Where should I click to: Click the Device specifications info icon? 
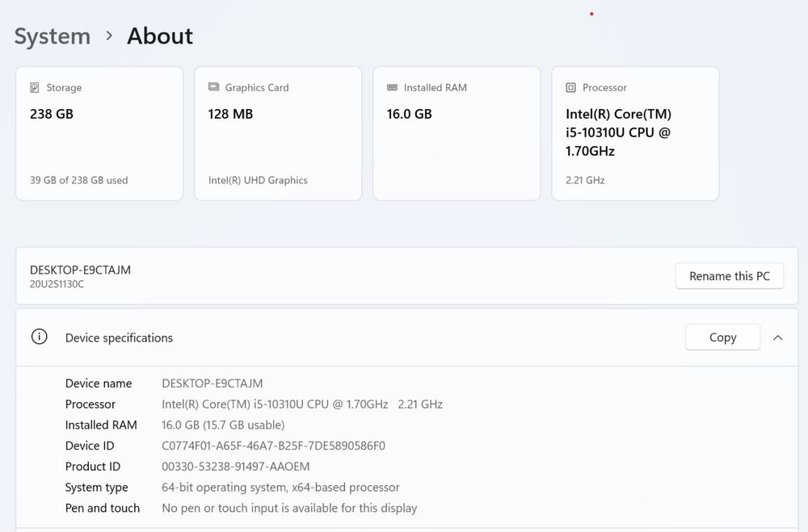(x=39, y=337)
